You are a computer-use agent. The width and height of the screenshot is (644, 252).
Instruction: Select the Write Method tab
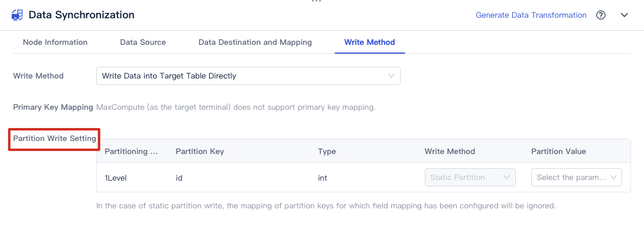369,42
